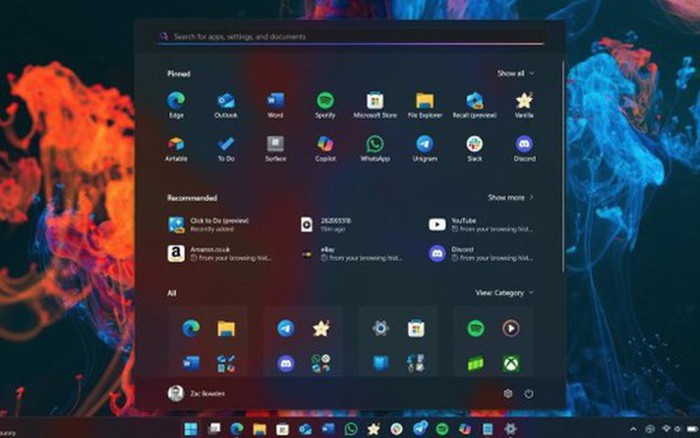The width and height of the screenshot is (700, 438).
Task: Click the Start button on the taskbar
Action: tap(191, 429)
